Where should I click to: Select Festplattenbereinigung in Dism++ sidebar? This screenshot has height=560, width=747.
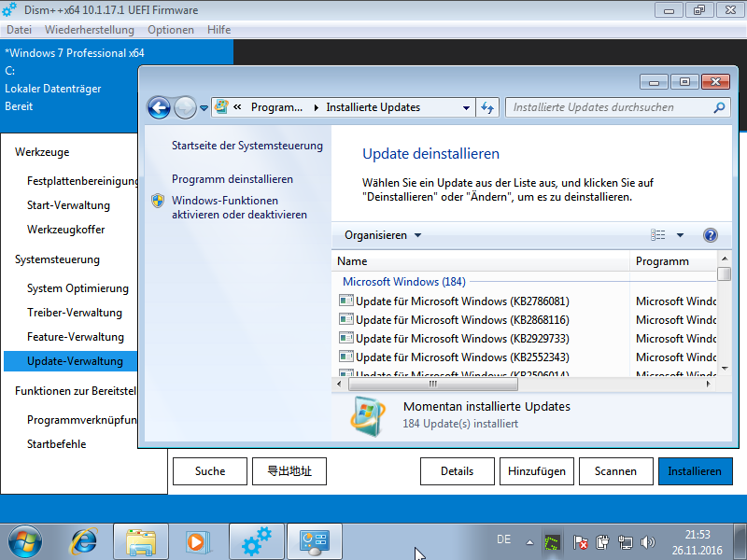point(82,181)
